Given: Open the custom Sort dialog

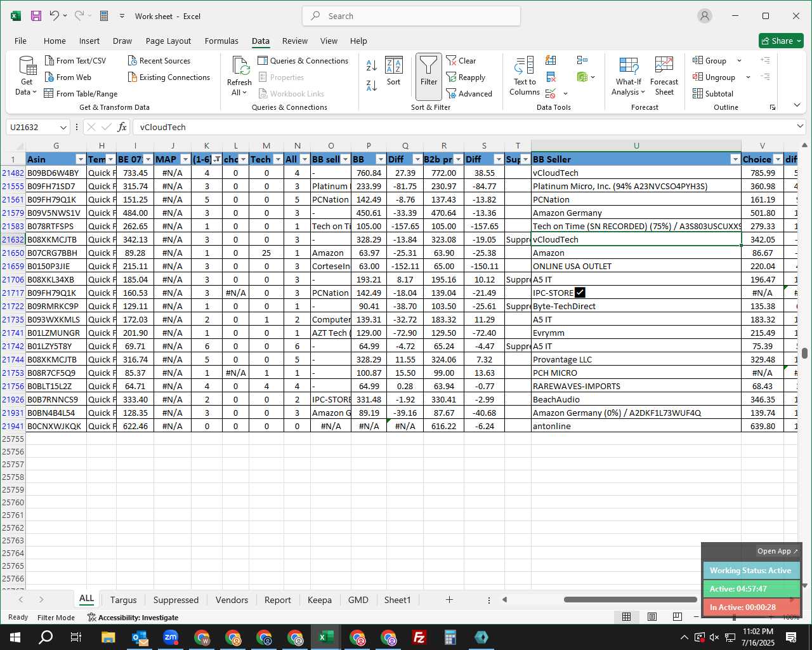Looking at the screenshot, I should tap(394, 71).
